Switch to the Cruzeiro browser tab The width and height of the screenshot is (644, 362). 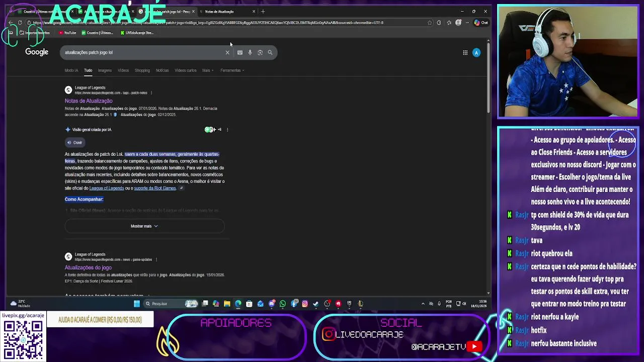(45, 11)
